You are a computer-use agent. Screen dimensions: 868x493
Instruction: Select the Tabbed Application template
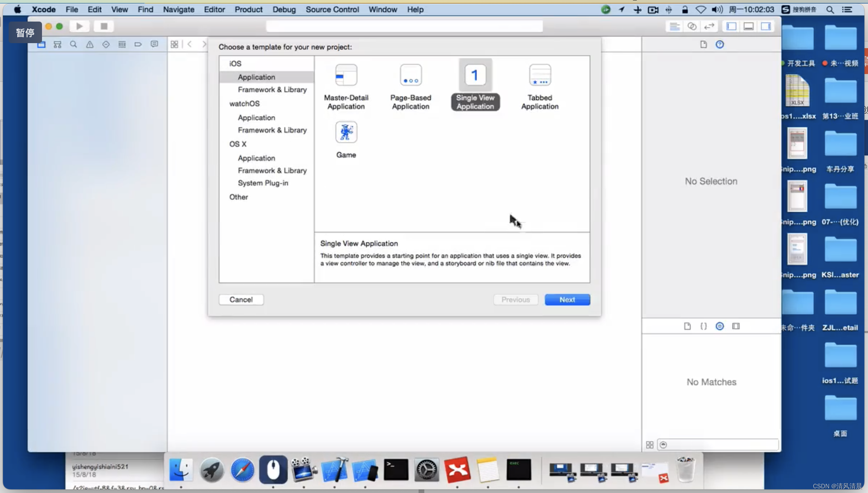[540, 87]
